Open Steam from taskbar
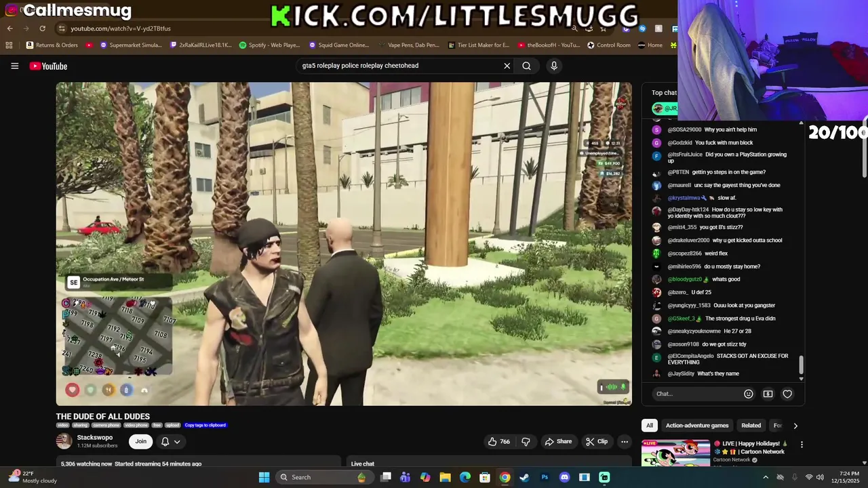The height and width of the screenshot is (488, 868). pos(524,477)
